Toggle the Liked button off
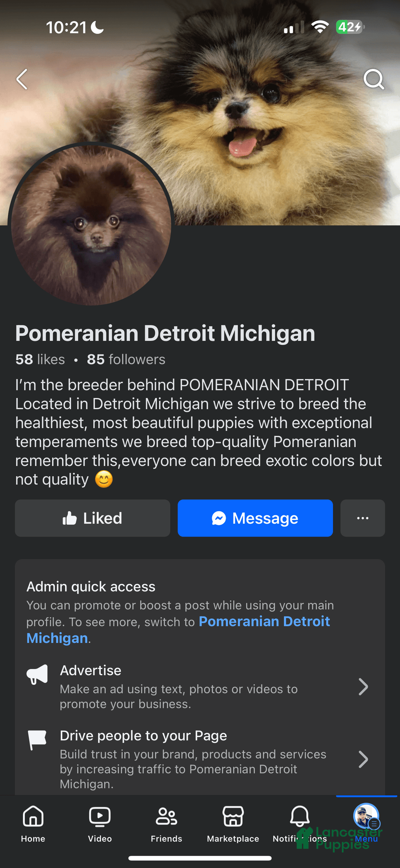400x868 pixels. coord(92,518)
